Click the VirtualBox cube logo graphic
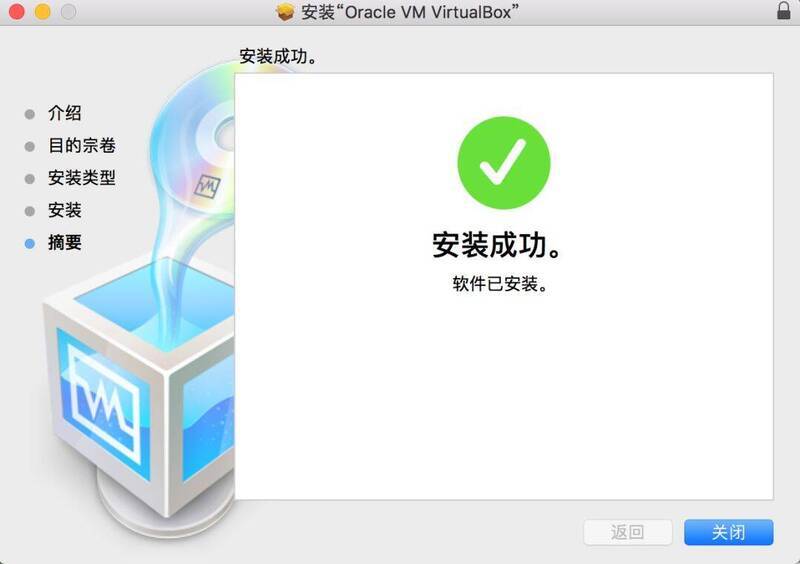Screen dimensions: 800x564 tap(139, 388)
